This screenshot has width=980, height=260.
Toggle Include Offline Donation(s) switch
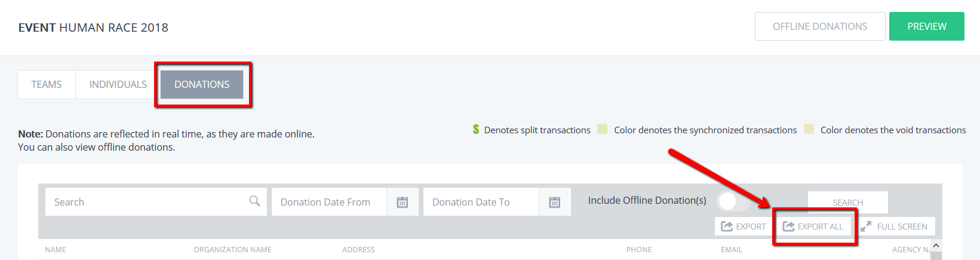pos(733,201)
